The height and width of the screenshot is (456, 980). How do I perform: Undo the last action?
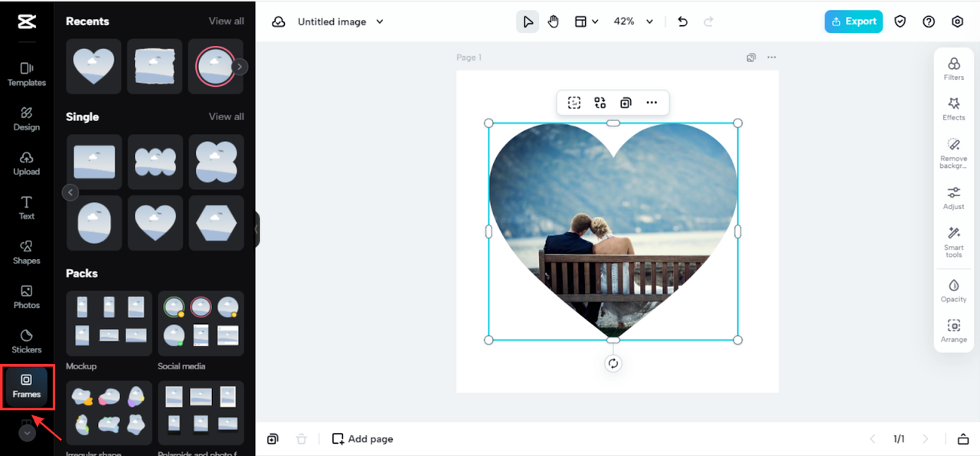683,21
